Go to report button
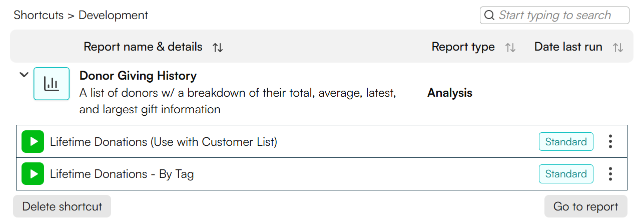 tap(585, 206)
